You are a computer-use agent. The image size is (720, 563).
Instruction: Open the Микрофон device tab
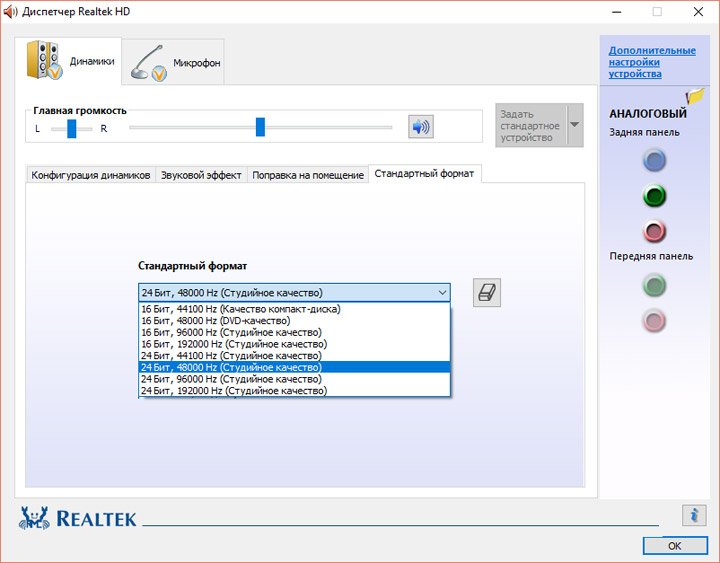coord(173,62)
